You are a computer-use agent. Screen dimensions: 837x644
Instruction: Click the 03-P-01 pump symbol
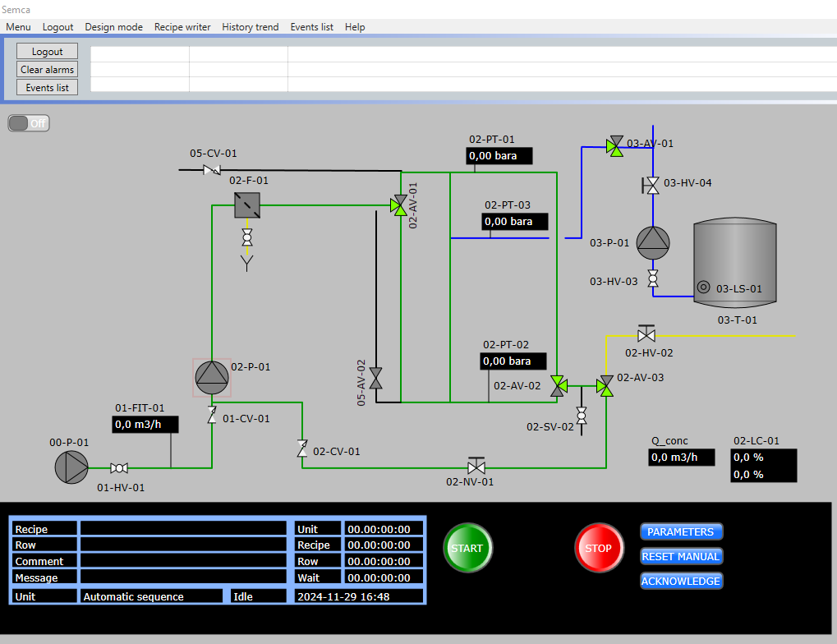point(653,242)
